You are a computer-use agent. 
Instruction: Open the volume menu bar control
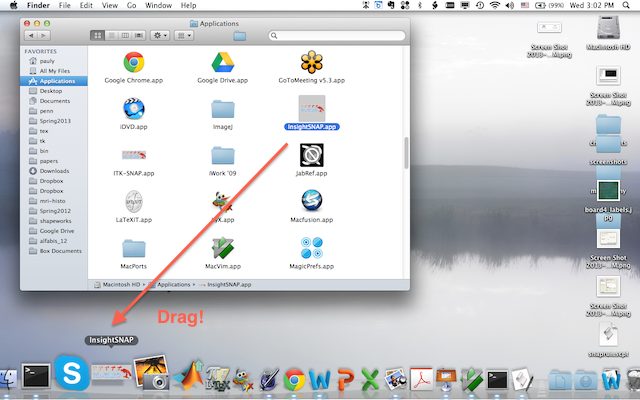coord(510,5)
